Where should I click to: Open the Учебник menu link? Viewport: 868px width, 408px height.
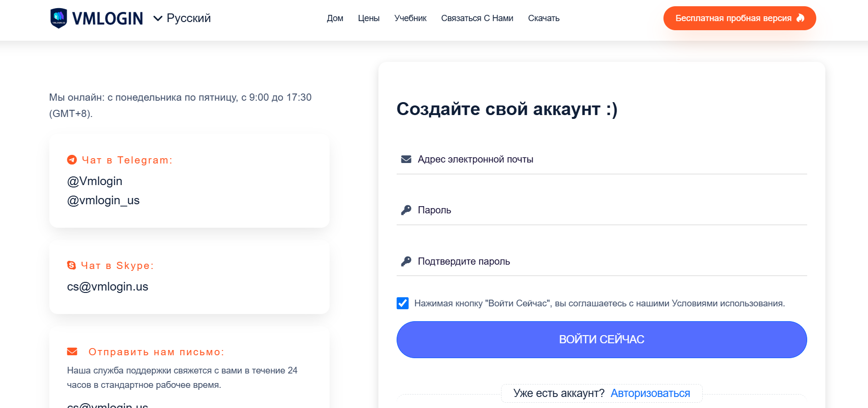(411, 18)
